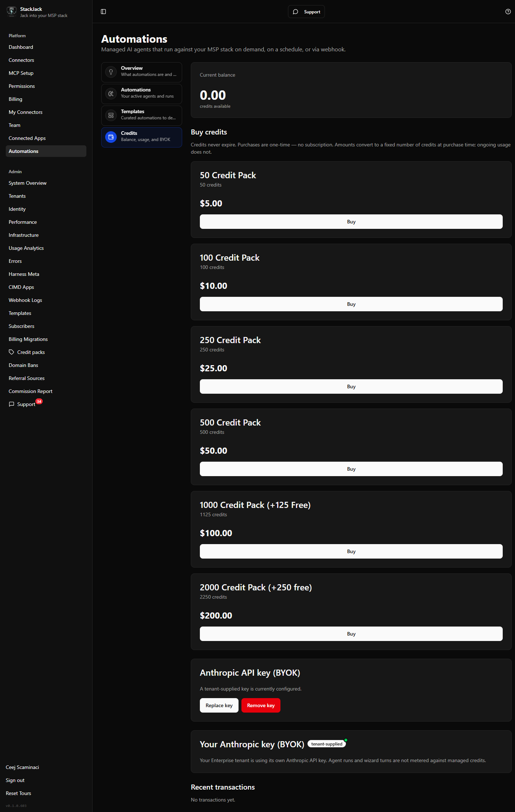Go to Dashboard in sidebar
515x812 pixels.
(x=46, y=47)
